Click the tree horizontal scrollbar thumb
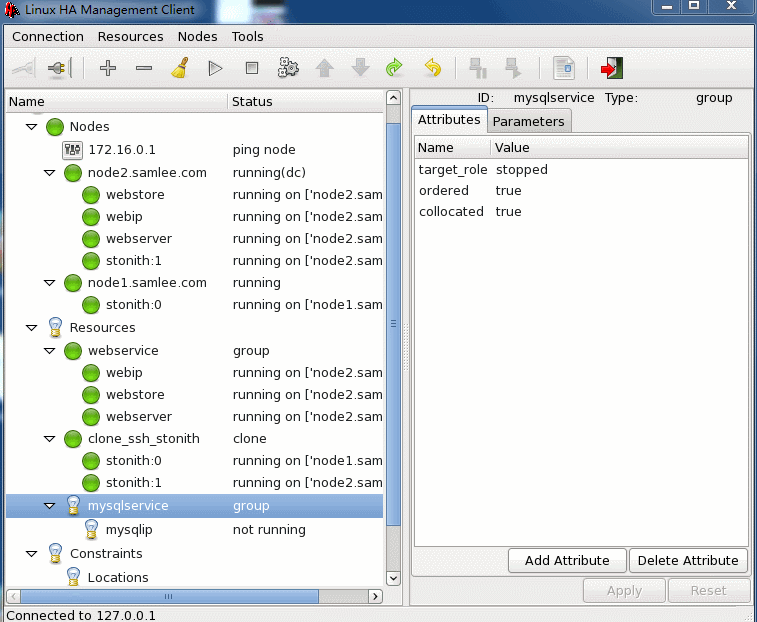757x622 pixels. (x=169, y=596)
